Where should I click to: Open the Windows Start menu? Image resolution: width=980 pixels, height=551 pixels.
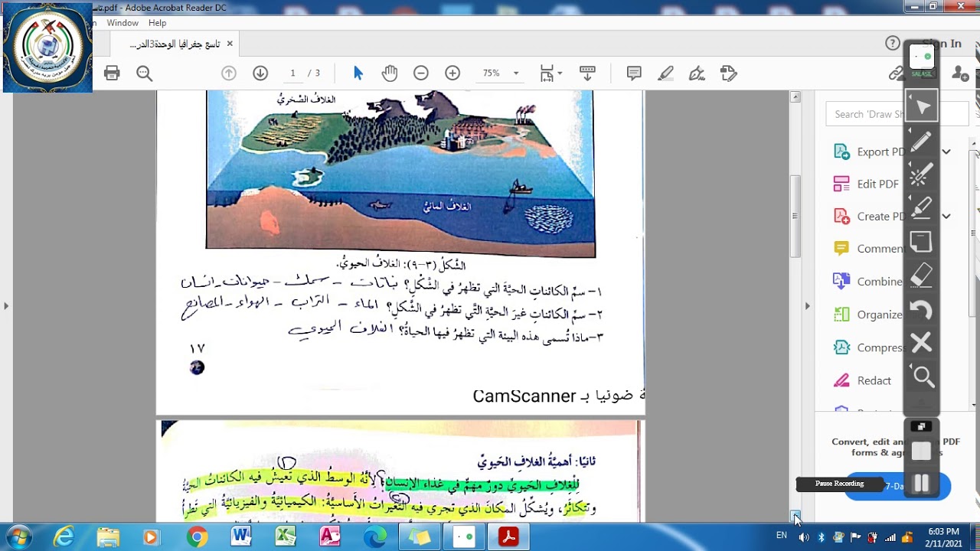point(19,537)
